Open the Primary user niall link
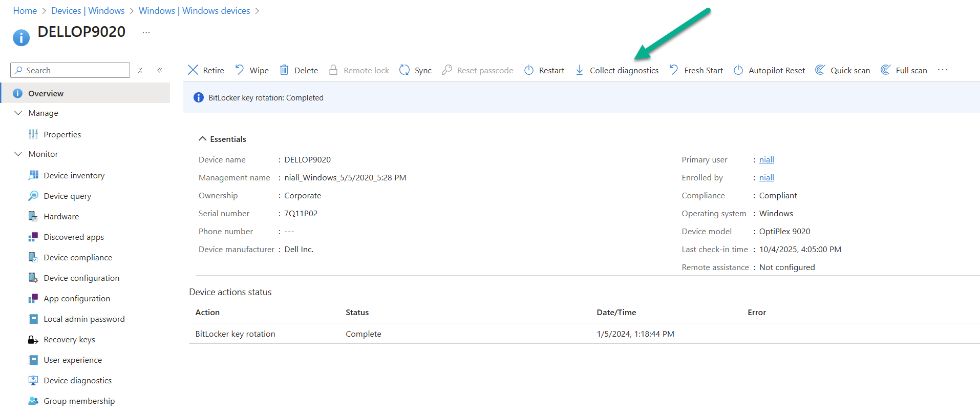The height and width of the screenshot is (412, 980). [766, 159]
